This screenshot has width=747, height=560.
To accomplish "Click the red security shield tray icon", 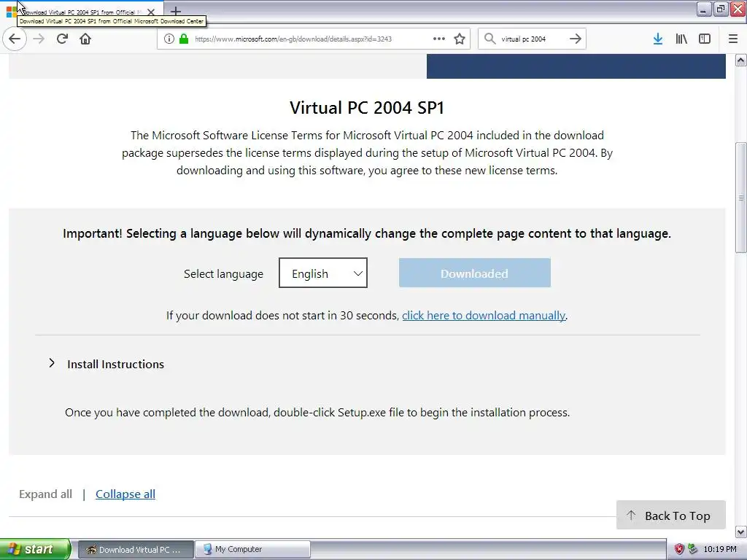I will coord(679,550).
